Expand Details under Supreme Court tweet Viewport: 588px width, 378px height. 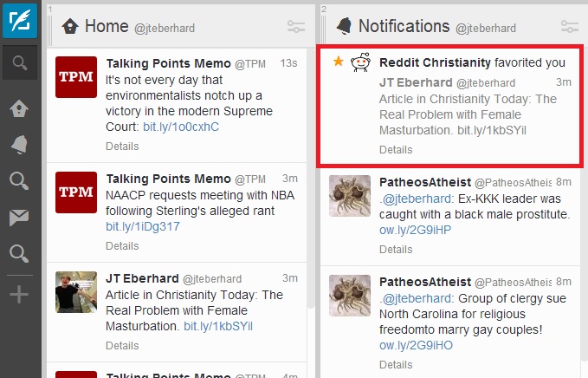click(x=122, y=146)
